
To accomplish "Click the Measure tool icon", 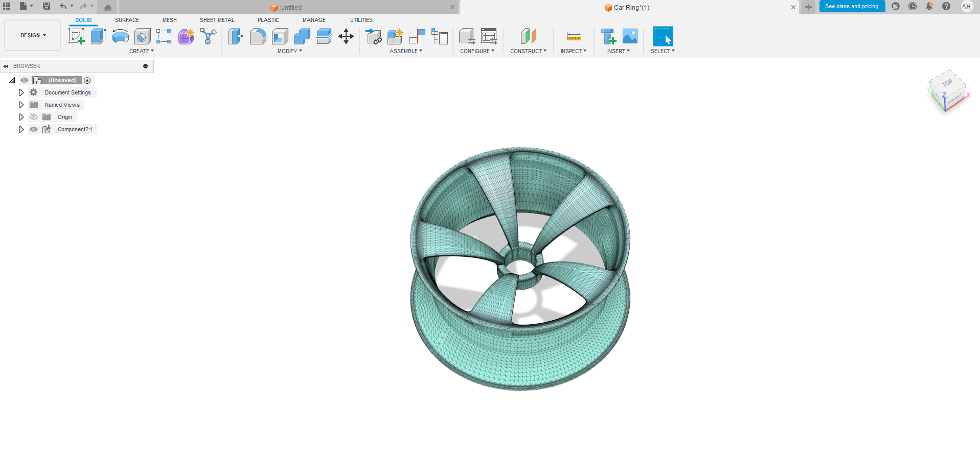I will tap(574, 36).
